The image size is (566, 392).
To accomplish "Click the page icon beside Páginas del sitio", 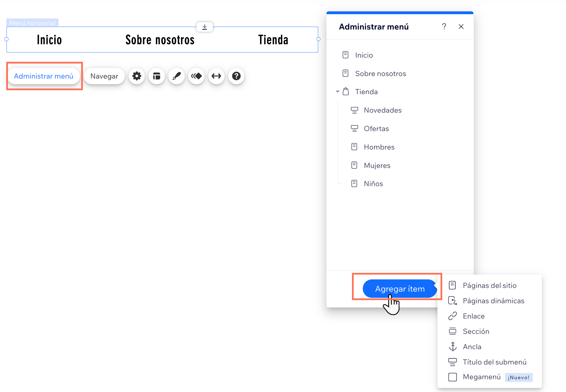I will [x=452, y=285].
